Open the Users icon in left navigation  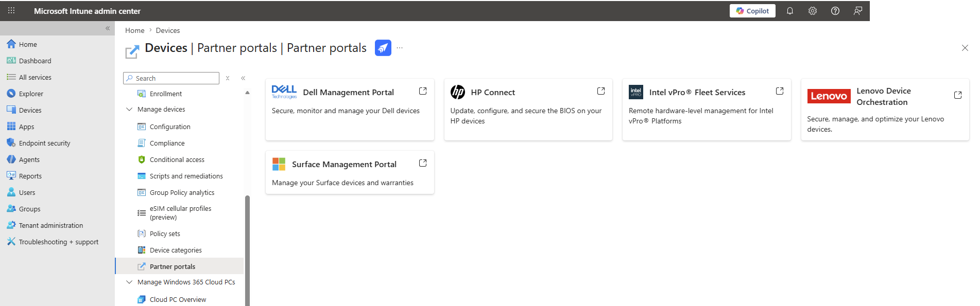(11, 192)
